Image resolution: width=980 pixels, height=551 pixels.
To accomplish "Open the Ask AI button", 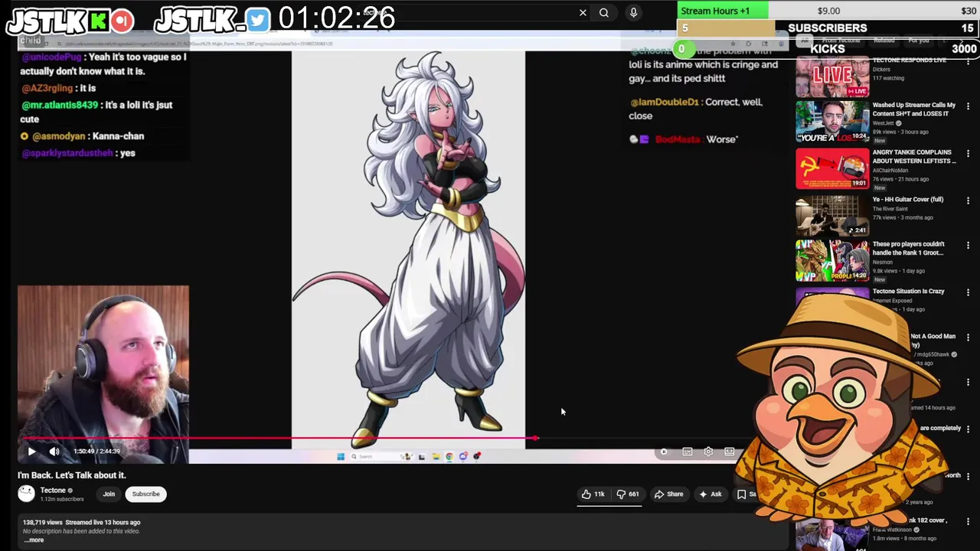I will click(x=710, y=494).
